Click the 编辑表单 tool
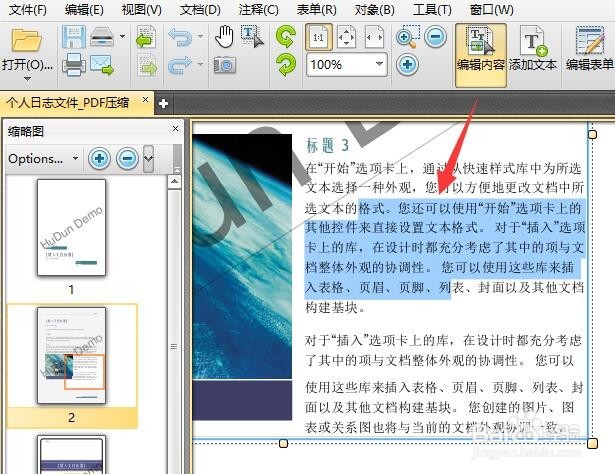Screen dimensions: 615x474 pyautogui.click(x=590, y=49)
